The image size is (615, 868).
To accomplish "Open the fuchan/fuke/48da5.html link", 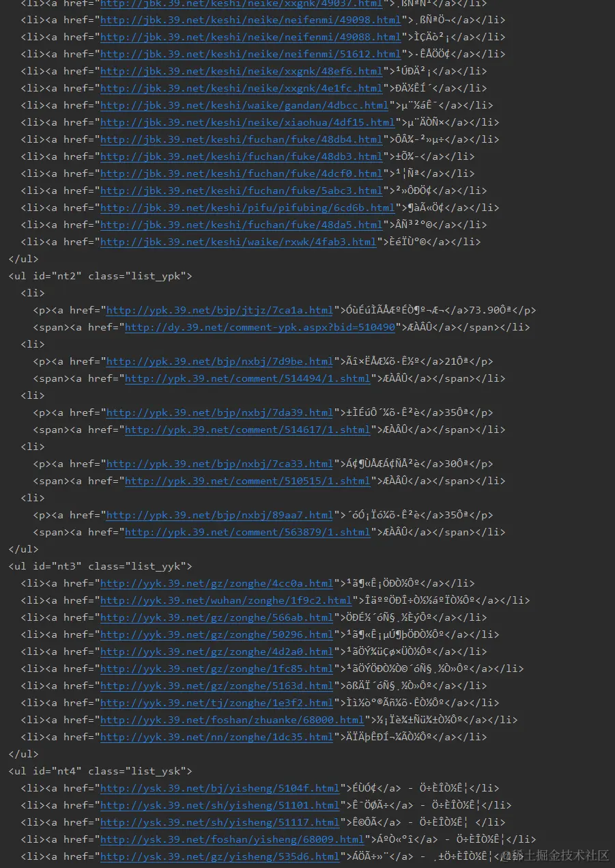I will click(242, 225).
